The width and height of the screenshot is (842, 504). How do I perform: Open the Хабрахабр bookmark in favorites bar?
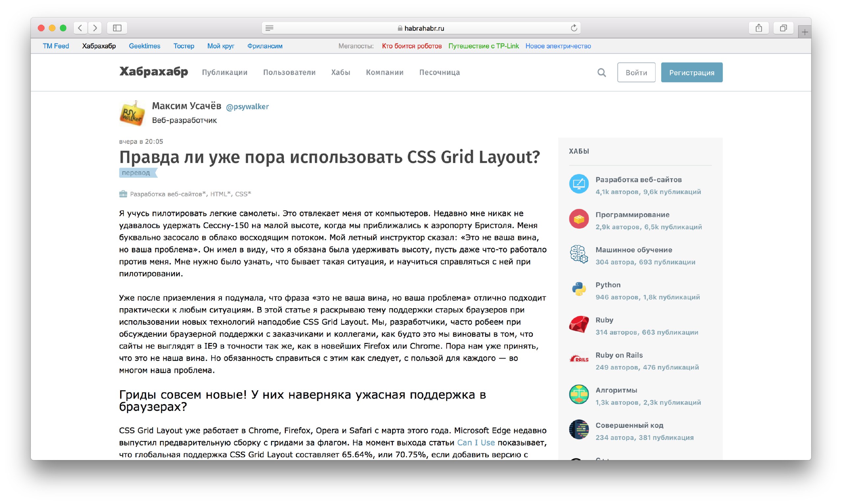[x=99, y=46]
